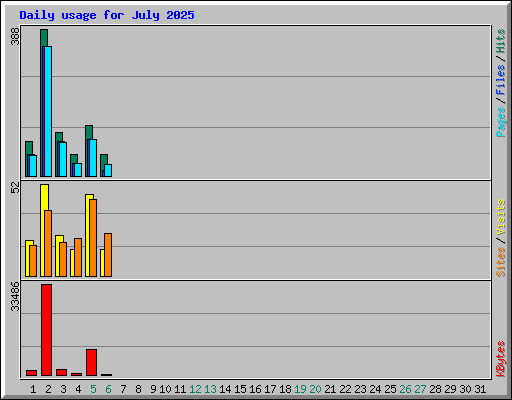Click the 33486 axis maximum value
512x400 pixels.
pyautogui.click(x=15, y=296)
